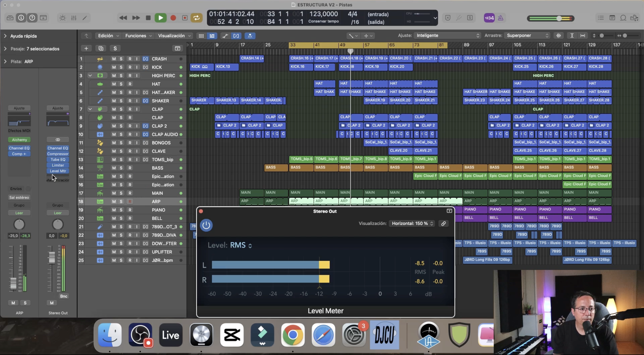Click the power button in the Level Meter

(206, 225)
